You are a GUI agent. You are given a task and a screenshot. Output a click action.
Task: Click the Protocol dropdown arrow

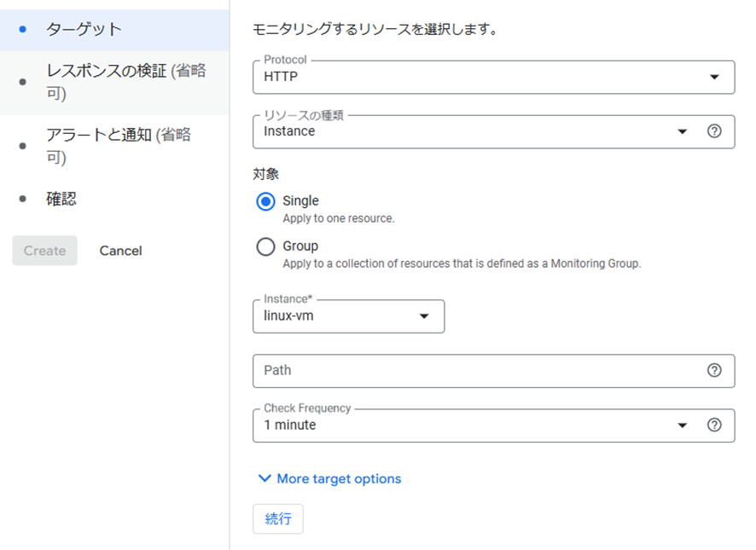pos(714,77)
